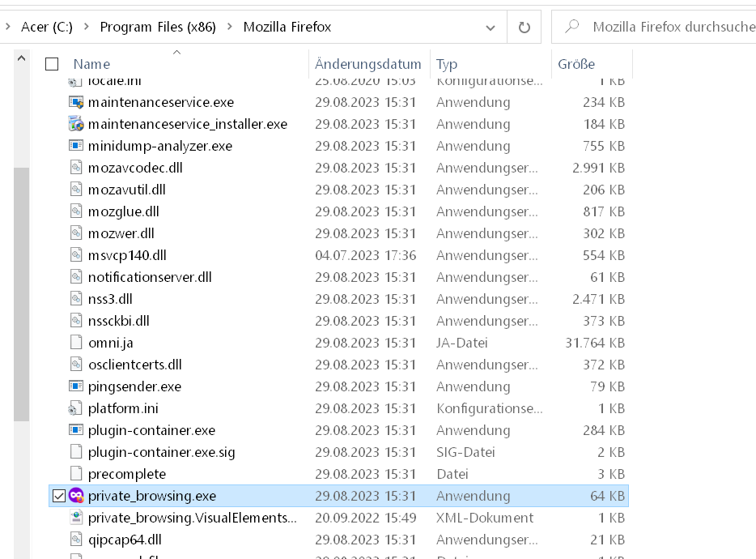Open the address bar history dropdown

[x=490, y=27]
